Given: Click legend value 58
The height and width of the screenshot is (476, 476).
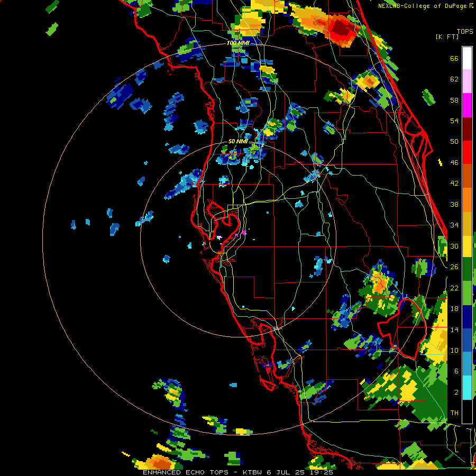Looking at the screenshot, I should pos(454,100).
